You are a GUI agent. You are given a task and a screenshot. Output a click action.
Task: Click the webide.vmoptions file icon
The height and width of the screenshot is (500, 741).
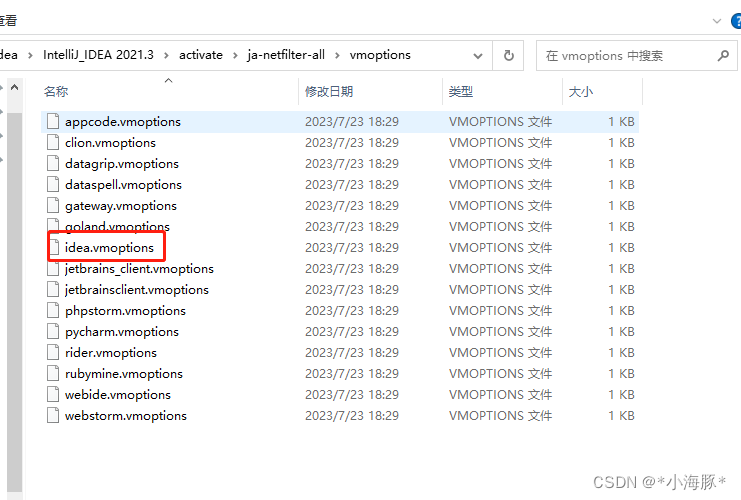point(53,395)
